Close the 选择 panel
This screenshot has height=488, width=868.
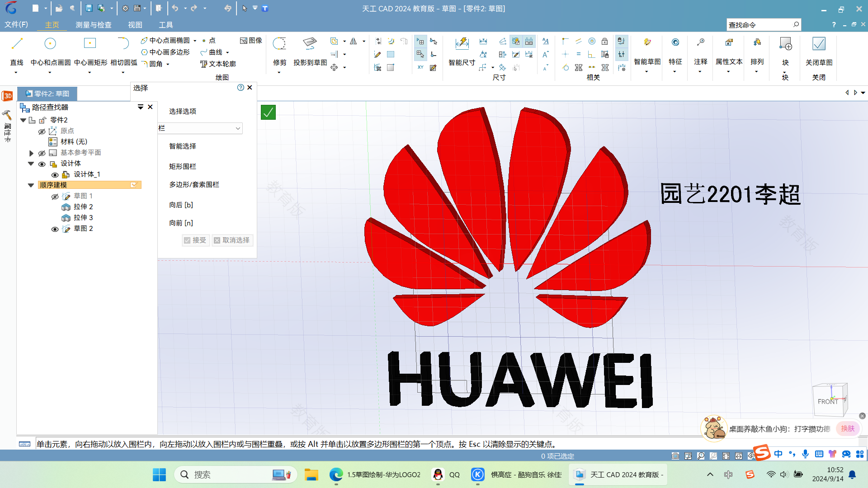pos(250,88)
